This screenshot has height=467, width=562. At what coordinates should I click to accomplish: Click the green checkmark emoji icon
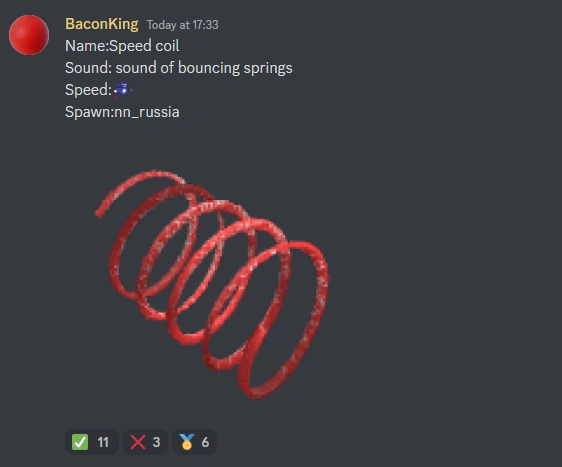[x=80, y=442]
